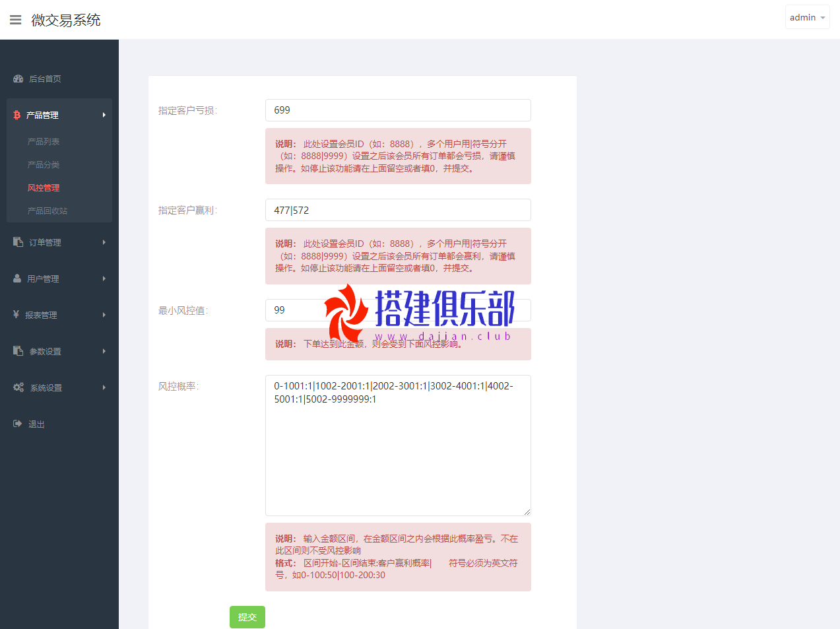Click the gears icon beside 系统设置
Screen dimensions: 840x629
pos(18,387)
